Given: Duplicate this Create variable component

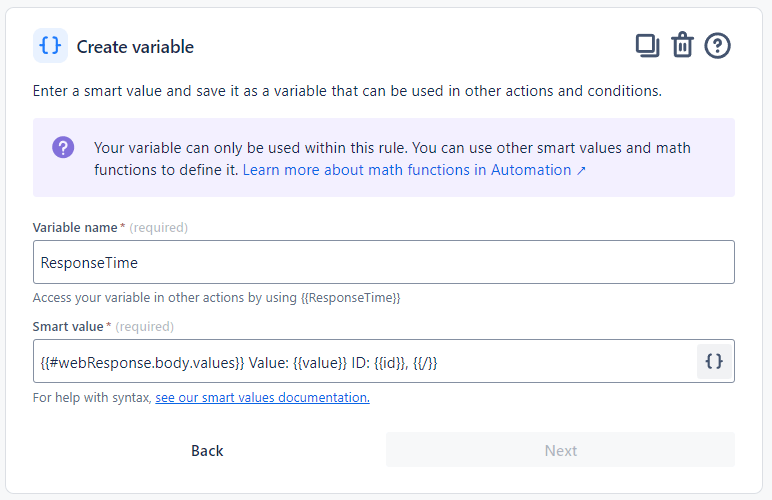Looking at the screenshot, I should pos(647,46).
